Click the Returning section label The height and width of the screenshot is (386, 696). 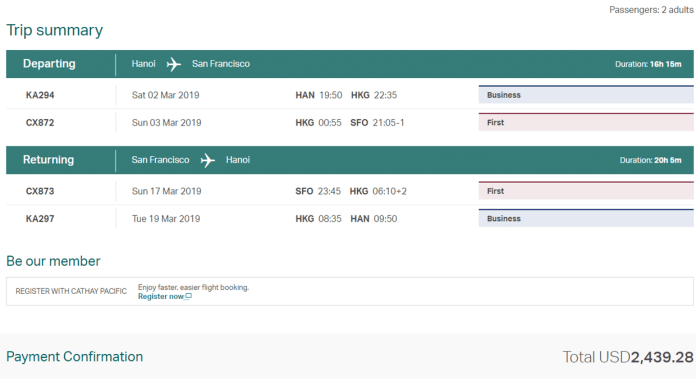pos(48,160)
